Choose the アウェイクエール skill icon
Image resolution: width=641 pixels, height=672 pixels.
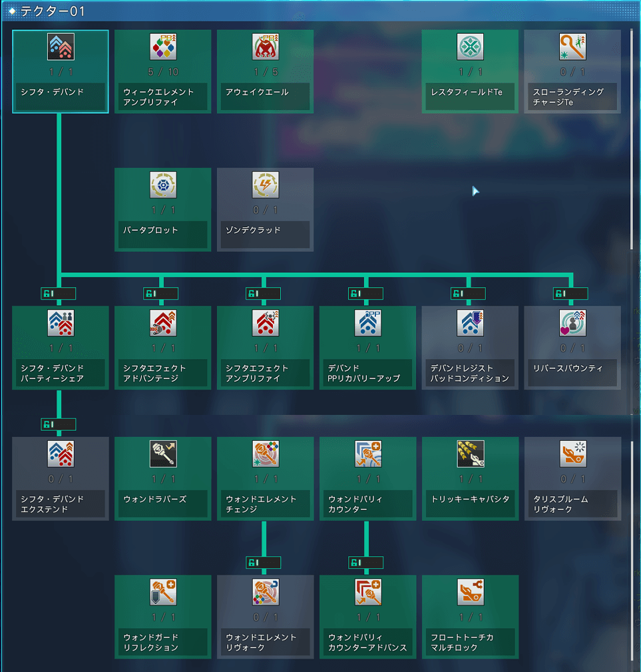(x=266, y=47)
